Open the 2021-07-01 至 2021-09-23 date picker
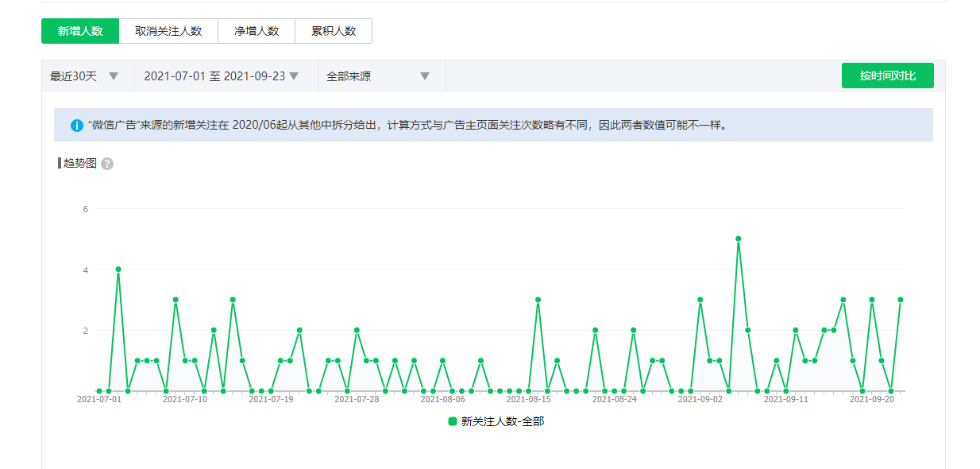The image size is (980, 469). 222,76
